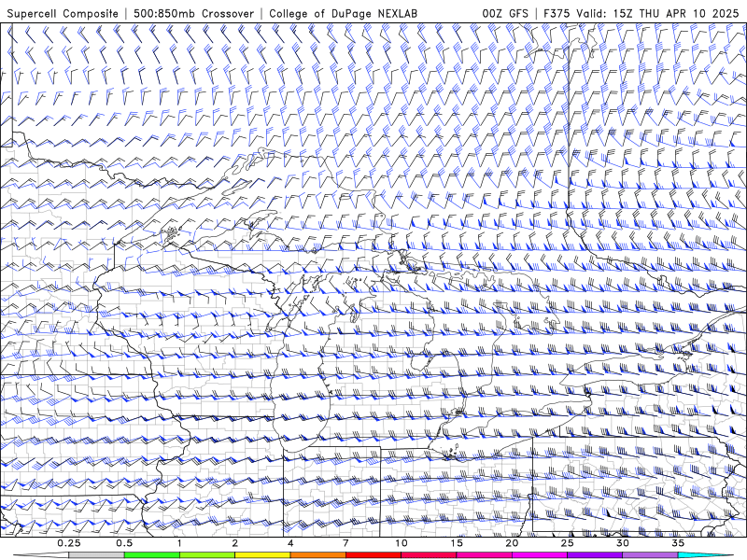Click the '00Z GFS' model run text
Viewport: 747px width, 560px height.
pos(505,13)
